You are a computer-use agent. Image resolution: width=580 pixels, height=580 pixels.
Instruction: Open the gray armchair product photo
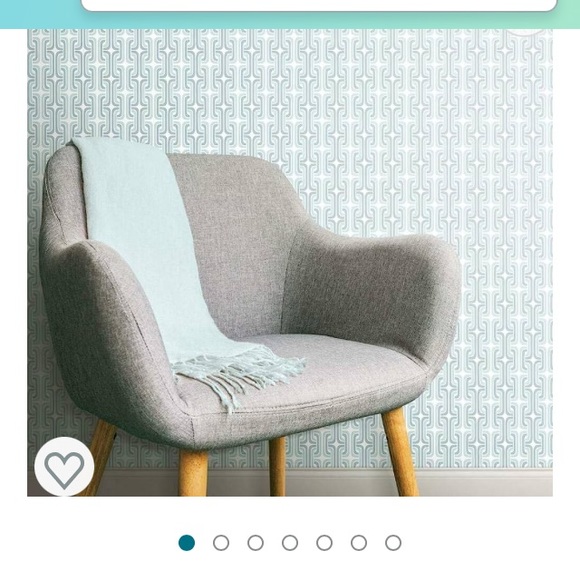pyautogui.click(x=290, y=263)
